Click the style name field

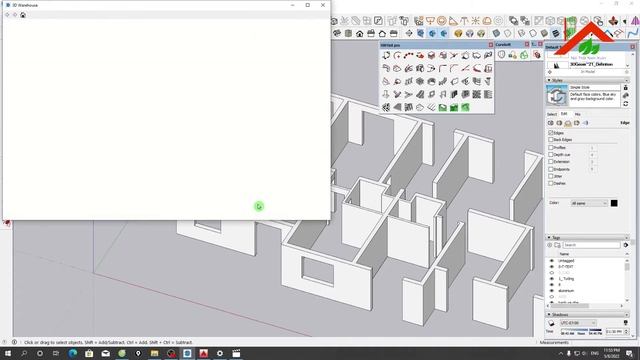point(595,87)
